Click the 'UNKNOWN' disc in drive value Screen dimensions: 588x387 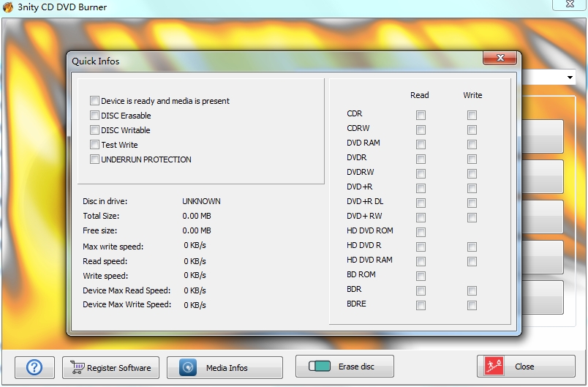tap(201, 201)
